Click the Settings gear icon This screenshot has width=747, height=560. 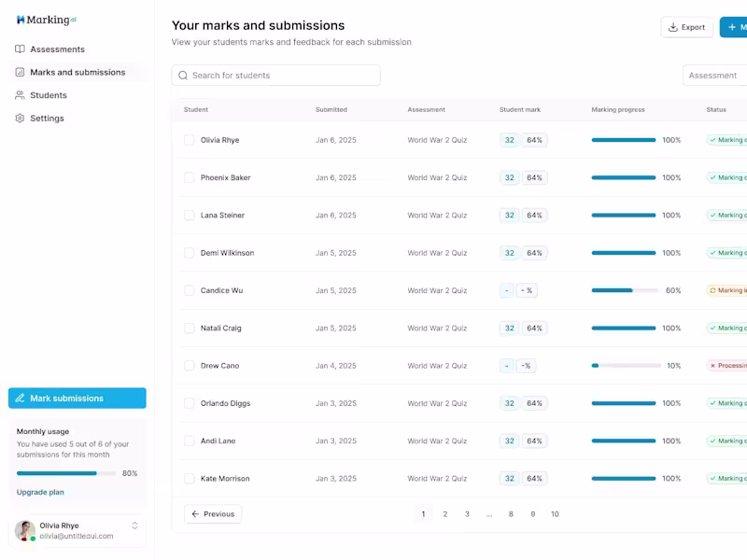click(x=21, y=119)
